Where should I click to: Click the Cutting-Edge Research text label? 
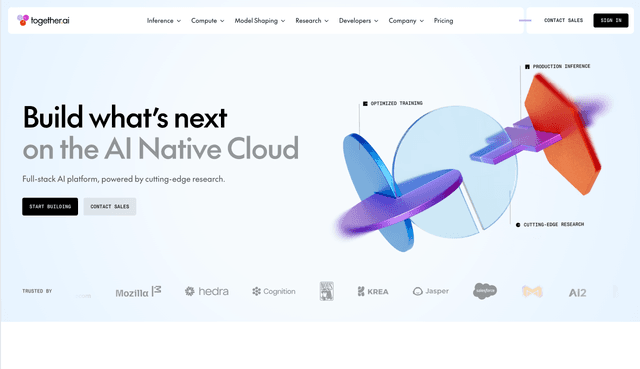tap(553, 225)
